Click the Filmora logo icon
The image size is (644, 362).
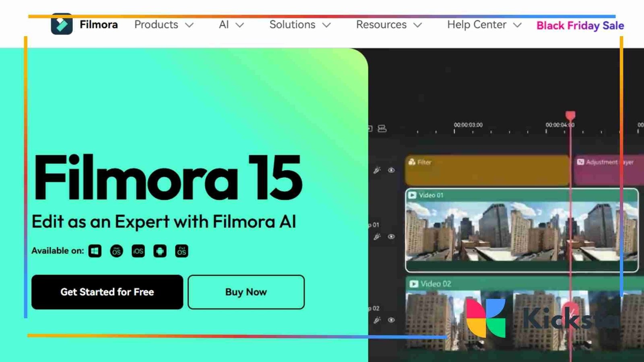(x=62, y=24)
